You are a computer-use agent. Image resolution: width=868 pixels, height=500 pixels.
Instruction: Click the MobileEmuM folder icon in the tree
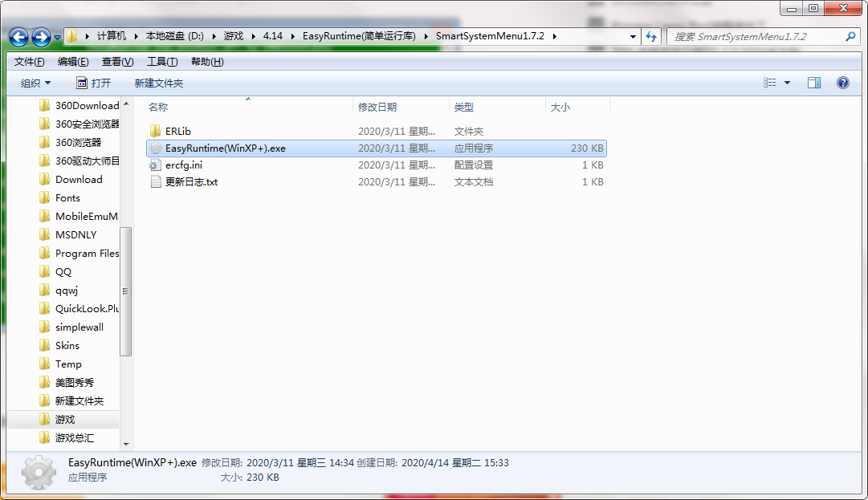point(45,216)
